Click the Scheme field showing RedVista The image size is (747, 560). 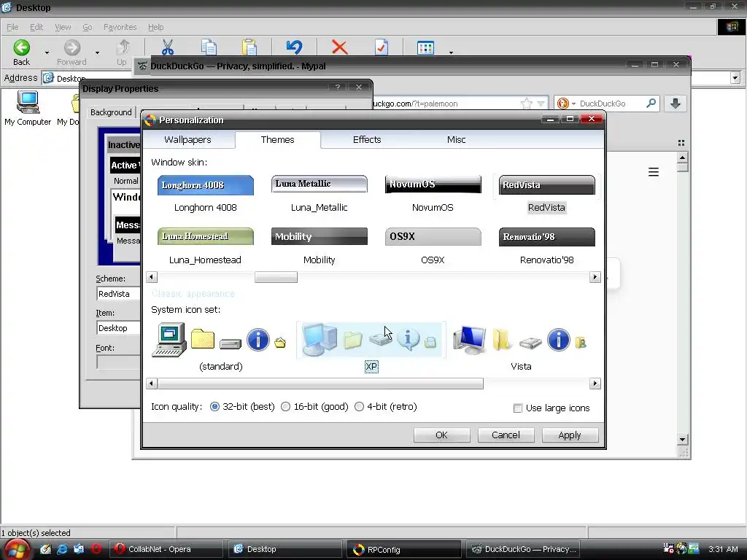coord(119,294)
